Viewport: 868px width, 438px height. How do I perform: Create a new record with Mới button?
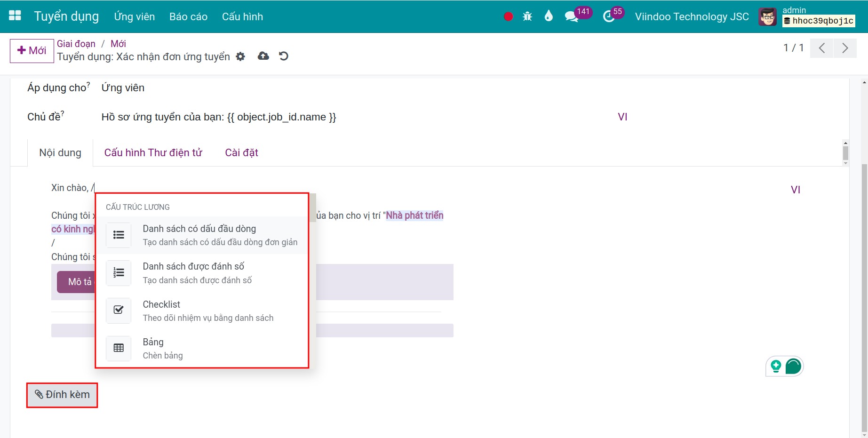pyautogui.click(x=32, y=50)
